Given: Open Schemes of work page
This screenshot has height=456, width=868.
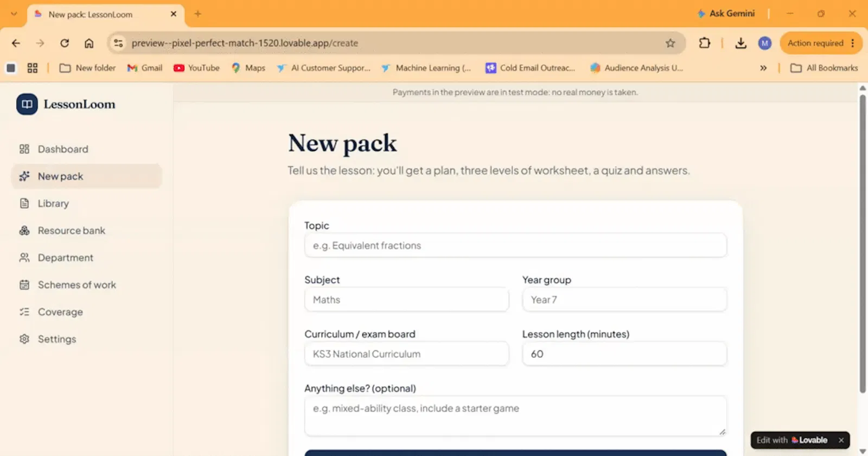Looking at the screenshot, I should point(87,285).
